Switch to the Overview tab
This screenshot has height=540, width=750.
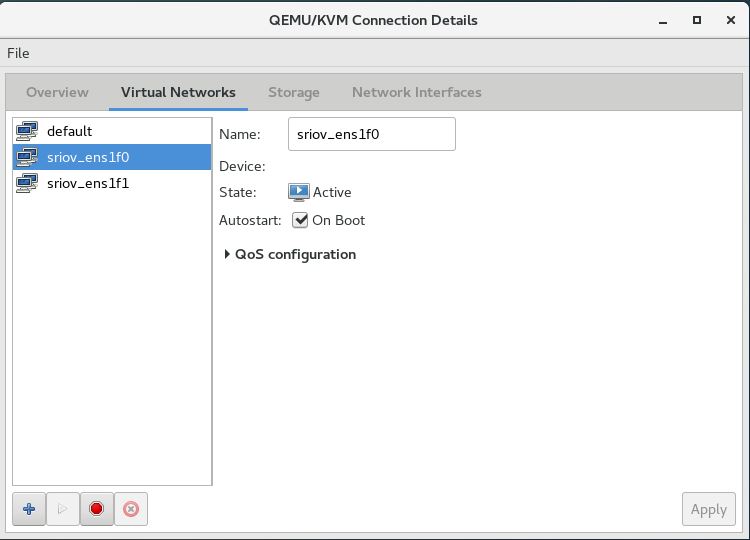pyautogui.click(x=57, y=92)
